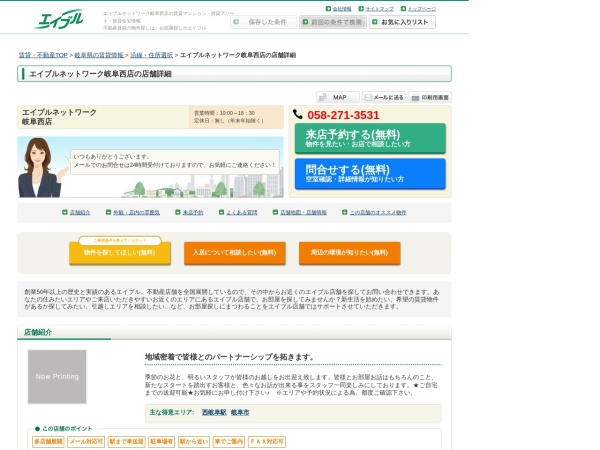Click plus icon beside 店舗地図・店舗情報 link
Image resolution: width=600 pixels, height=450 pixels.
(275, 212)
